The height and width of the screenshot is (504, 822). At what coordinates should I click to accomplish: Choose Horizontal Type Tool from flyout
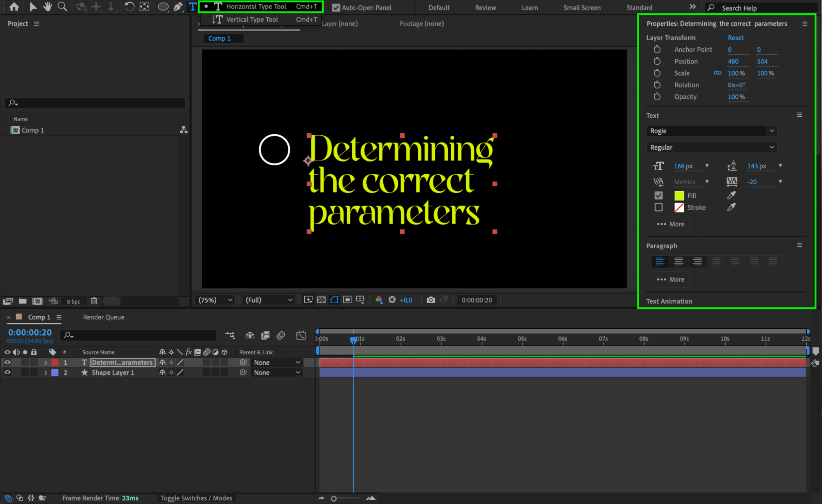(261, 7)
